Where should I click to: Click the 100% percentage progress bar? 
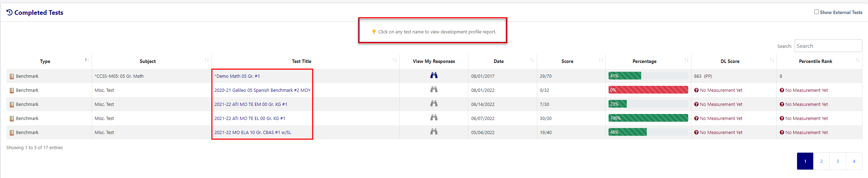coord(648,118)
